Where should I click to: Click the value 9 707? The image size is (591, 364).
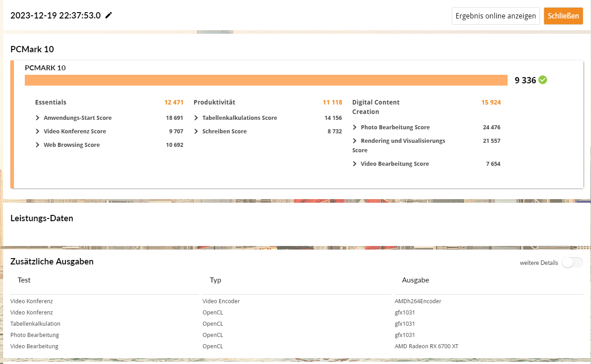click(176, 132)
